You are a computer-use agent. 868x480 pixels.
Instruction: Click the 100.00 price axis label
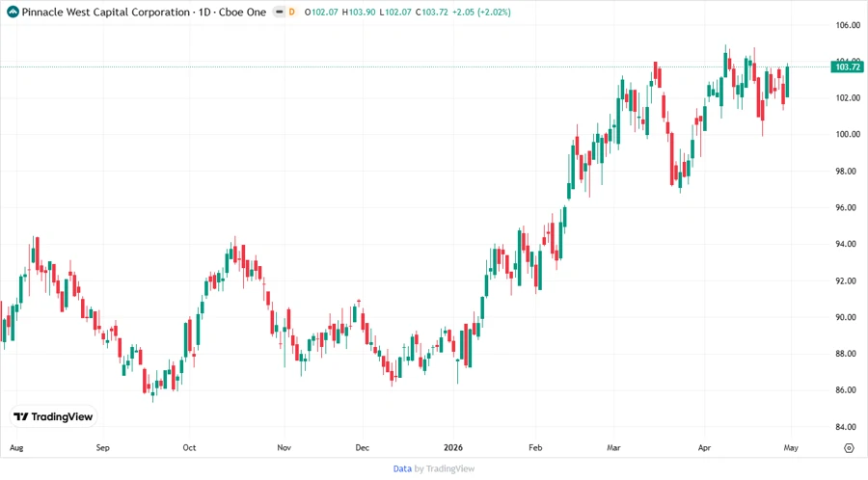pyautogui.click(x=848, y=134)
